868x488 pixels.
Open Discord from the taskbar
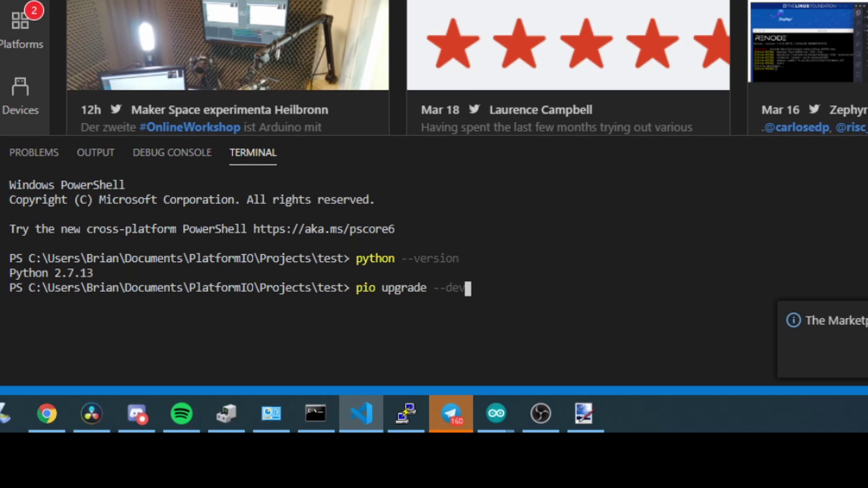[x=137, y=413]
